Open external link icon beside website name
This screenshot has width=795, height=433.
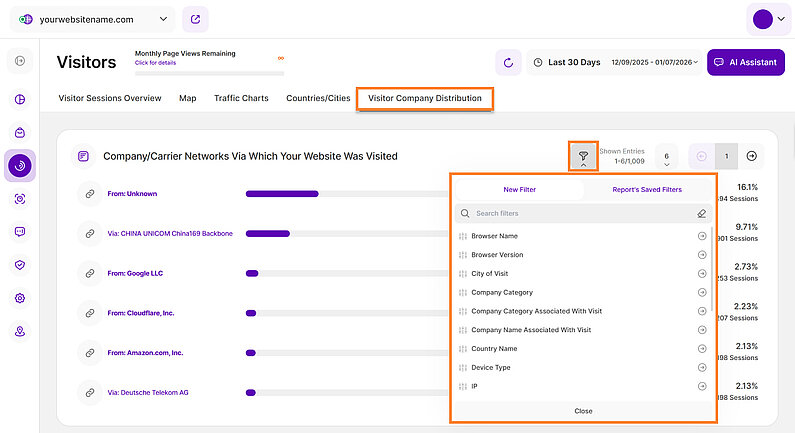coord(197,19)
